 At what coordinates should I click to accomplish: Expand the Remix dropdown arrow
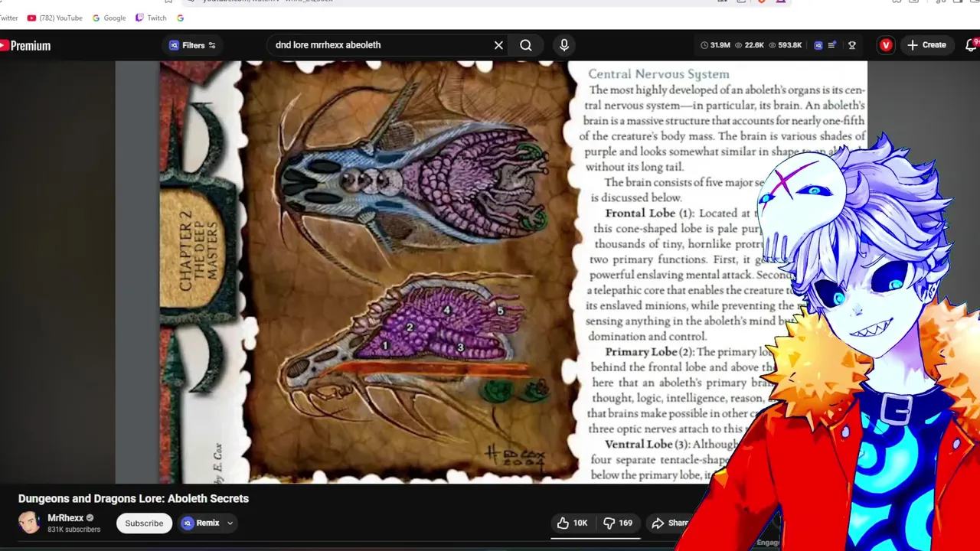(230, 523)
